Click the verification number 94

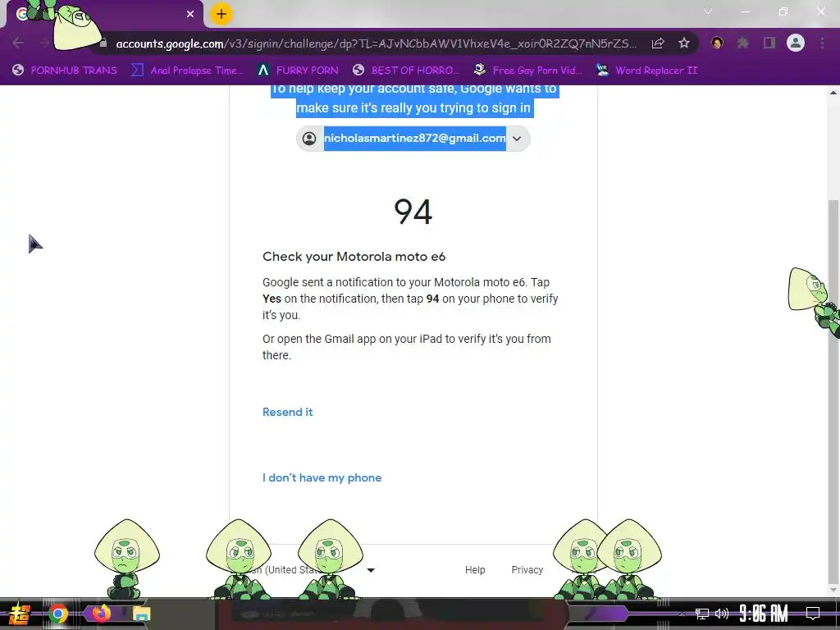413,212
